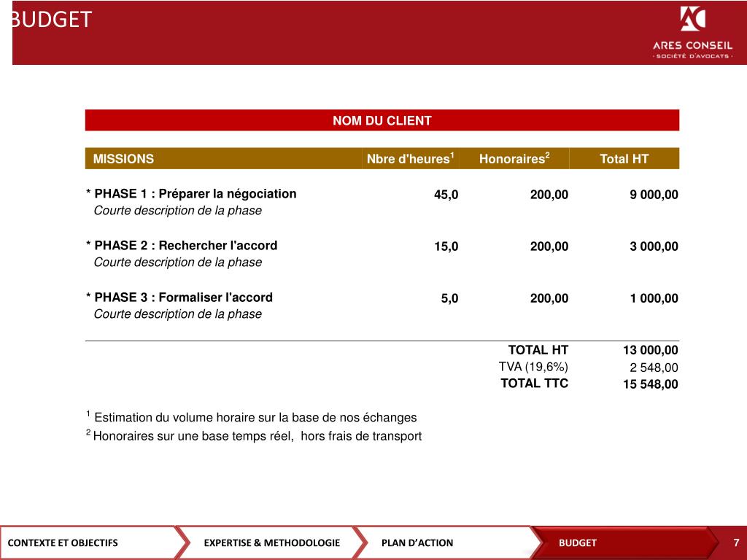Click the 15,0 hours value
This screenshot has height=560, width=747.
(446, 246)
